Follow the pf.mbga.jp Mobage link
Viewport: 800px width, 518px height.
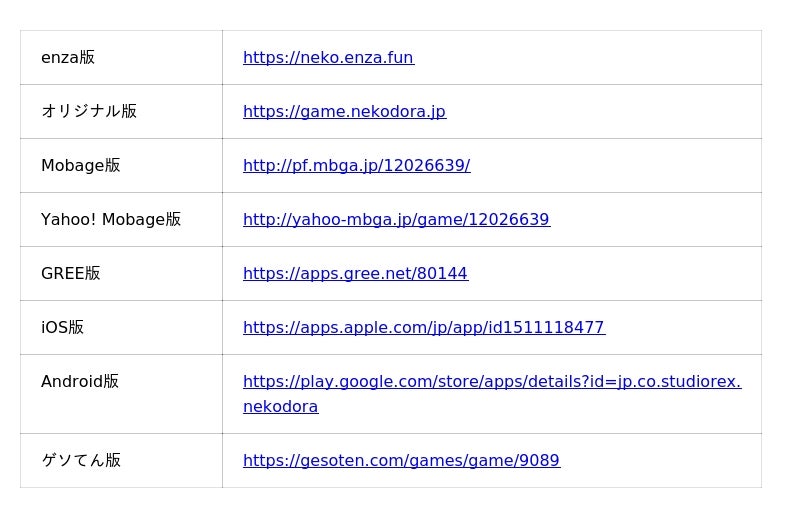pyautogui.click(x=356, y=166)
